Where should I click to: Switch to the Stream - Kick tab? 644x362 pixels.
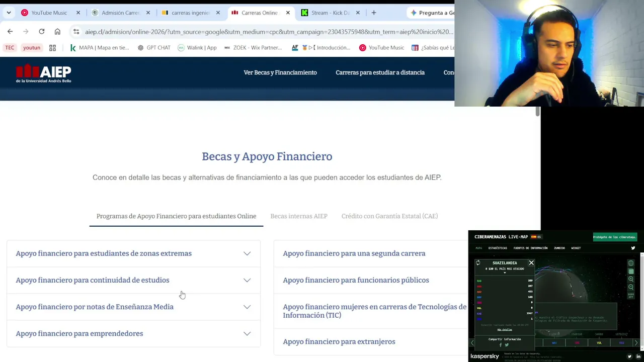[x=332, y=13]
